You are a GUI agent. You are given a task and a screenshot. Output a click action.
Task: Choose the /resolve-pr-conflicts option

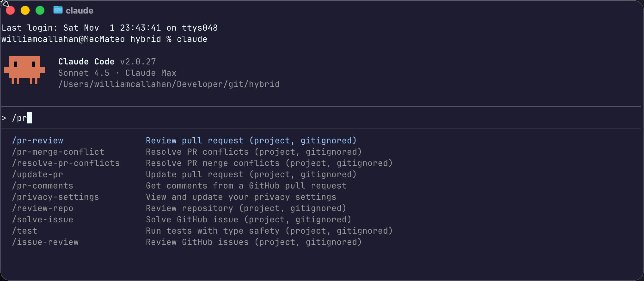(x=66, y=163)
